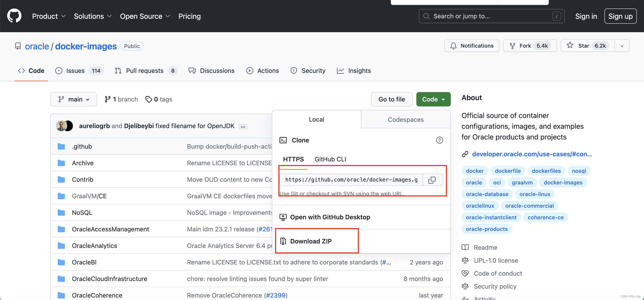Click the Notifications bell button

tap(472, 46)
